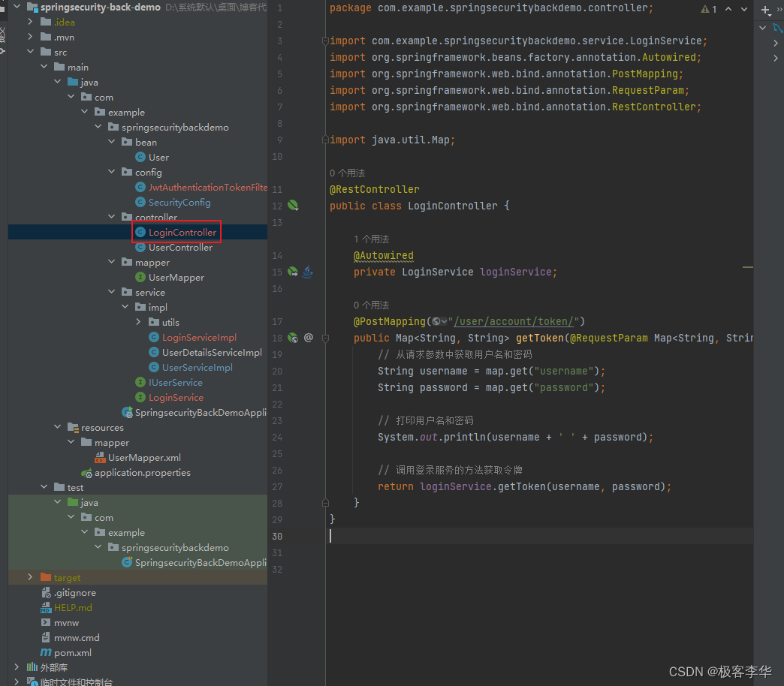The height and width of the screenshot is (686, 784).
Task: Collapse the springsecurity-back-demo project root
Action: pos(17,7)
